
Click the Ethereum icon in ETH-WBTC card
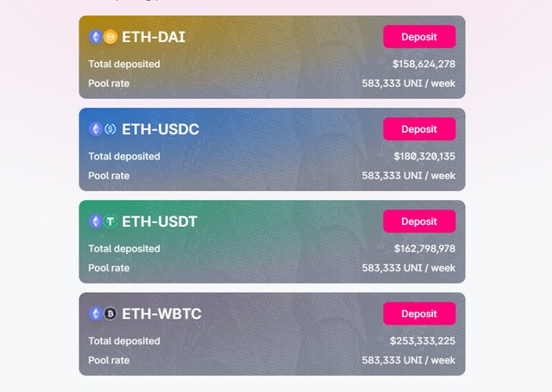tap(96, 314)
